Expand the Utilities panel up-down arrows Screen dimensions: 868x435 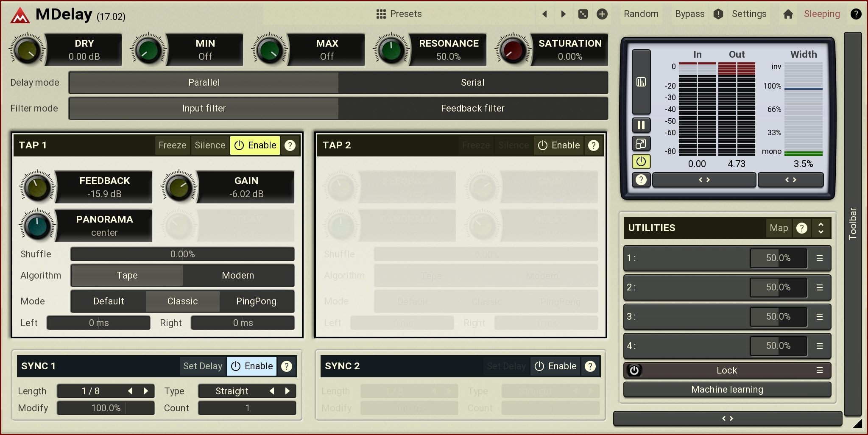[x=821, y=228]
